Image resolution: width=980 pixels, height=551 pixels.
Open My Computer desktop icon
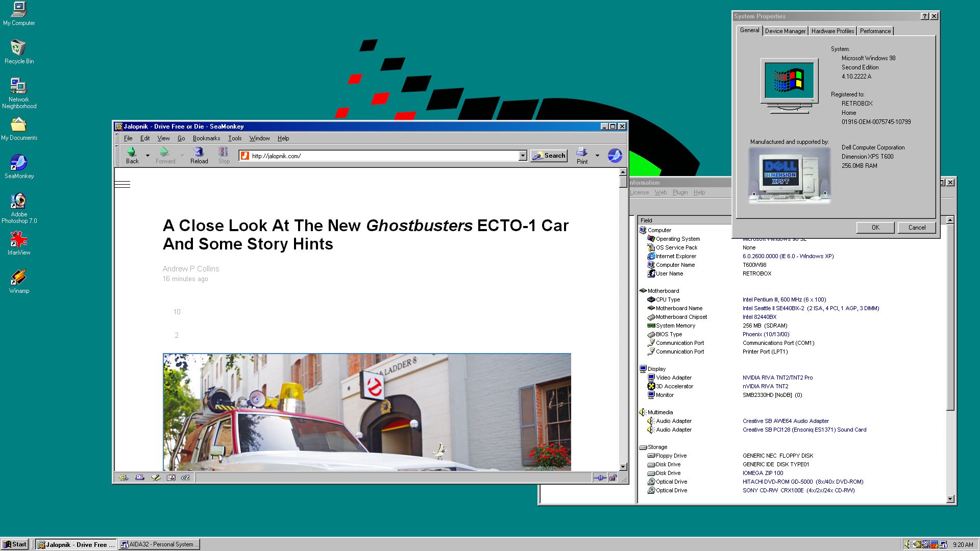coord(19,14)
